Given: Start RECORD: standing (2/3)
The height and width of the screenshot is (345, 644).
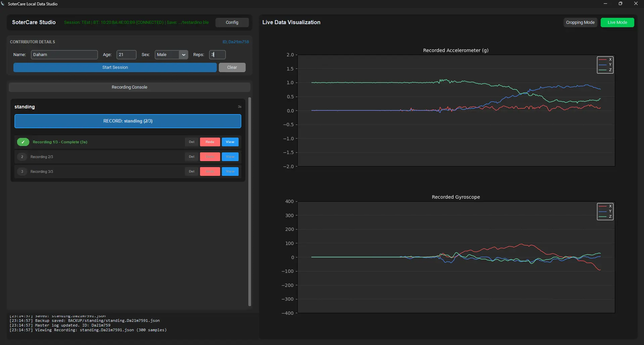Looking at the screenshot, I should 128,121.
